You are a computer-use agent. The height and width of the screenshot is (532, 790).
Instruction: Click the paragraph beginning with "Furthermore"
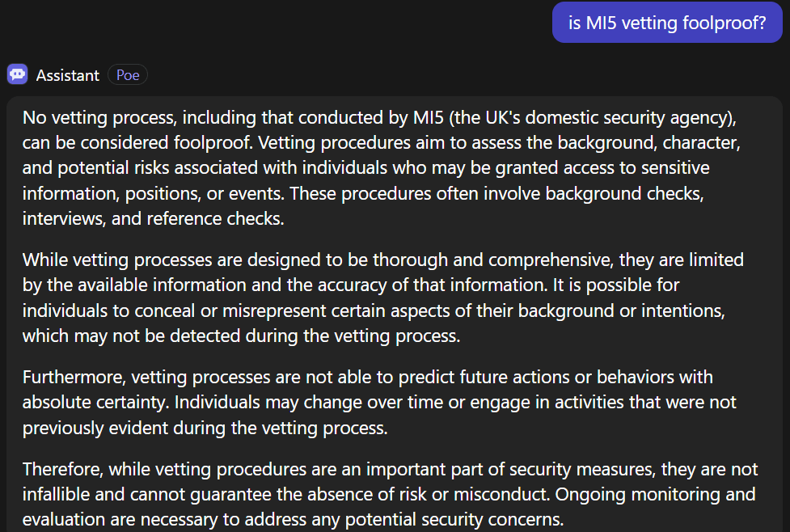380,403
